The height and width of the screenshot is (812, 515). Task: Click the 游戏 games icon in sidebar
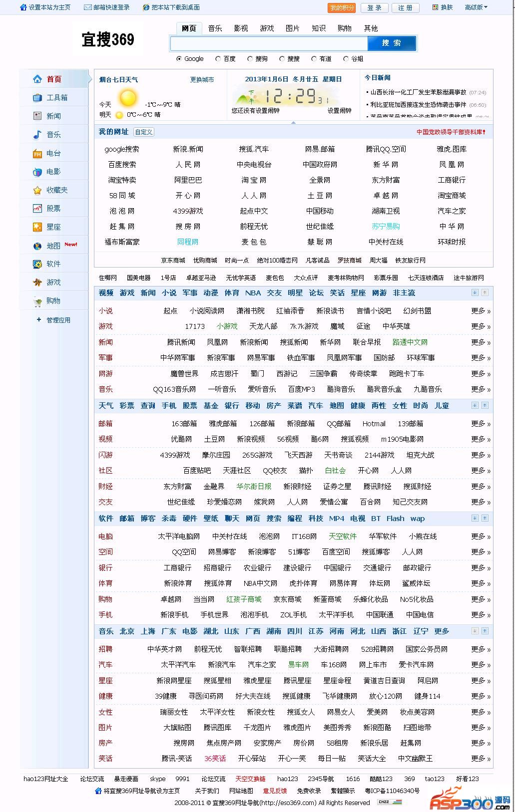(x=37, y=282)
